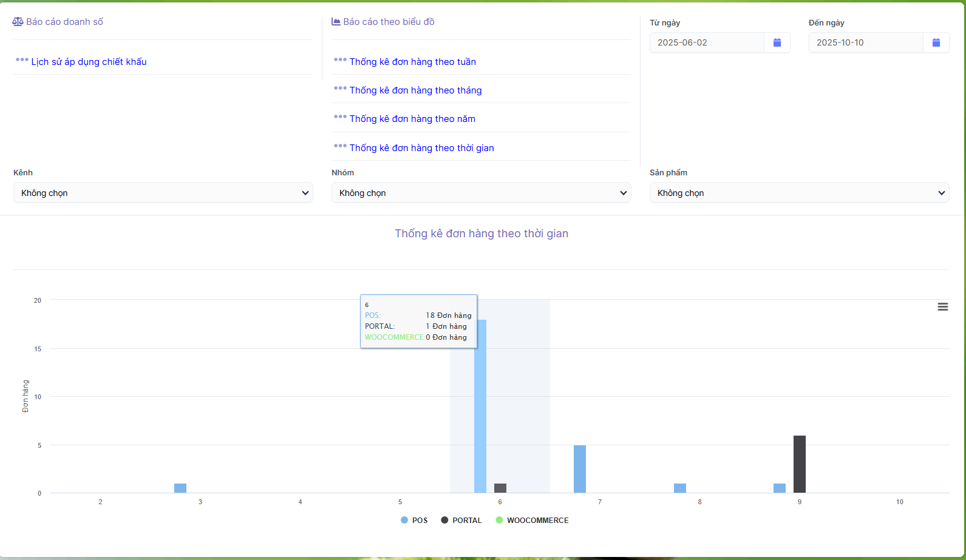966x560 pixels.
Task: Toggle the WOOCOMMERCE series in chart legend
Action: (x=532, y=521)
